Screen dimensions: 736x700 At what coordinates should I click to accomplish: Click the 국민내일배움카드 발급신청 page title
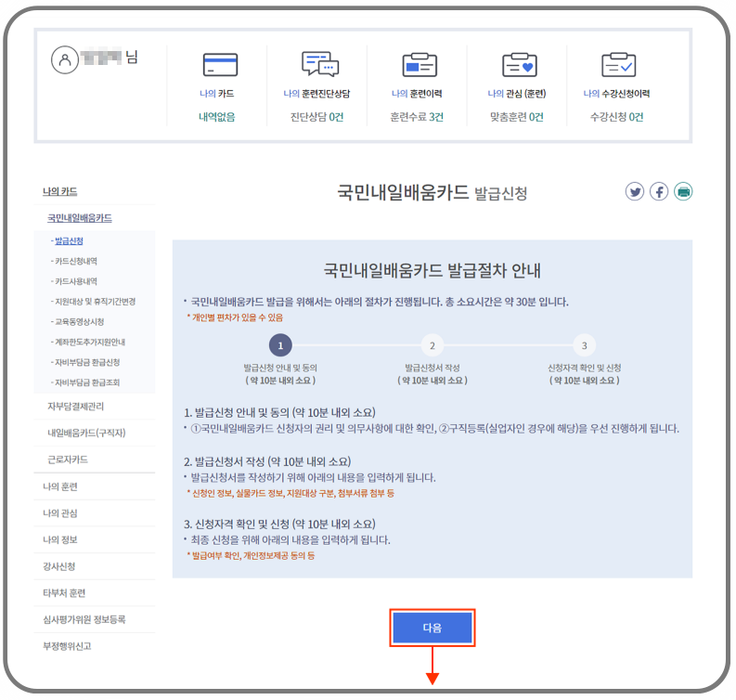click(433, 192)
